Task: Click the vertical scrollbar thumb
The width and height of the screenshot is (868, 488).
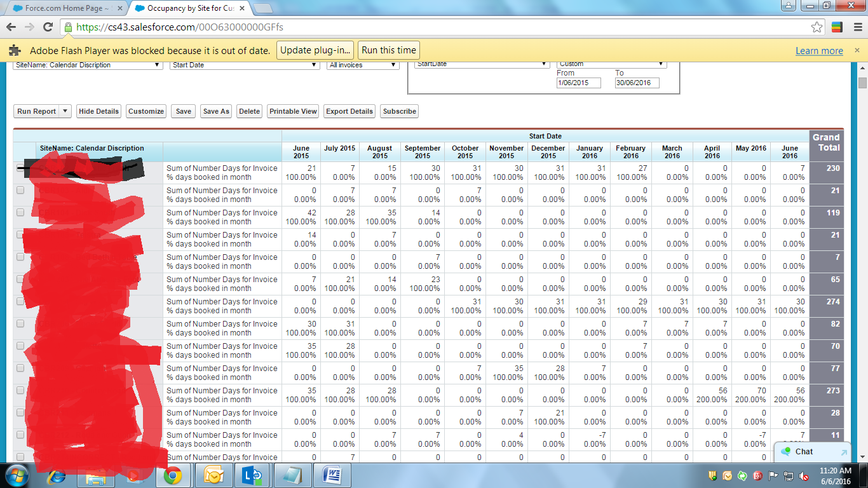Action: point(862,83)
